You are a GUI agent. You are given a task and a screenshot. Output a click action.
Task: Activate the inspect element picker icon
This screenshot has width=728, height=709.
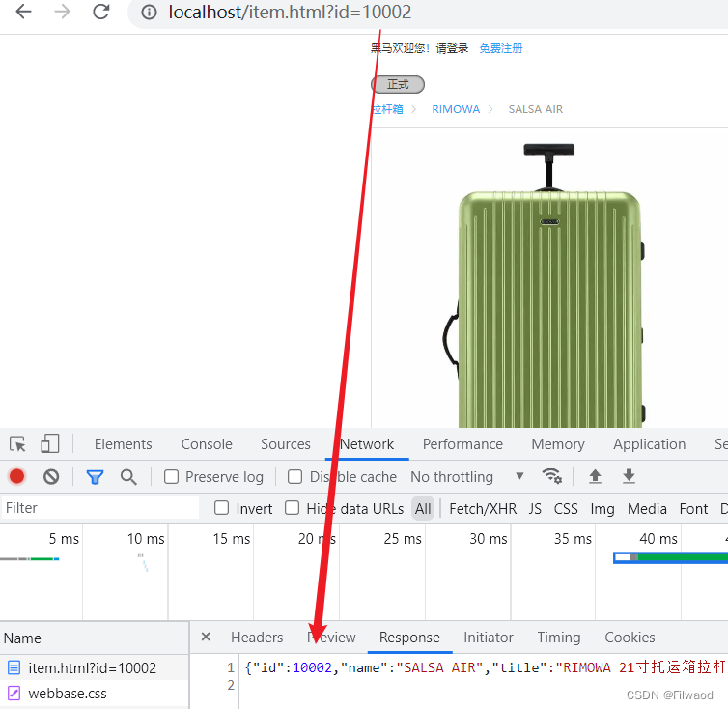(17, 444)
